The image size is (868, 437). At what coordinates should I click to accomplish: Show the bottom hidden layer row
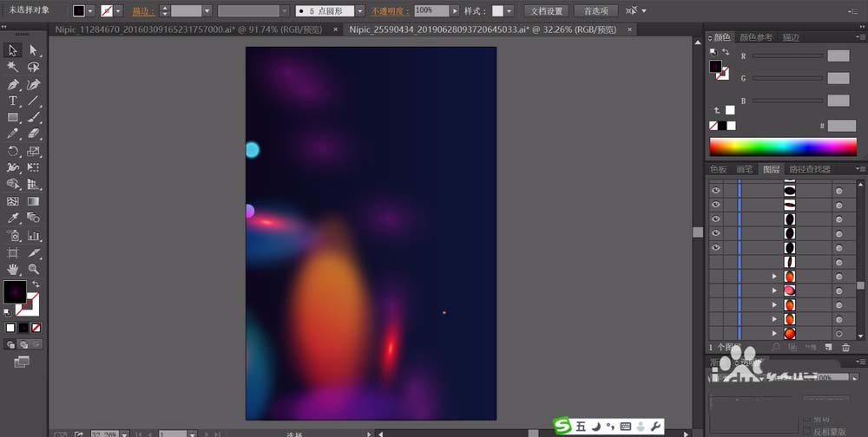pyautogui.click(x=716, y=334)
